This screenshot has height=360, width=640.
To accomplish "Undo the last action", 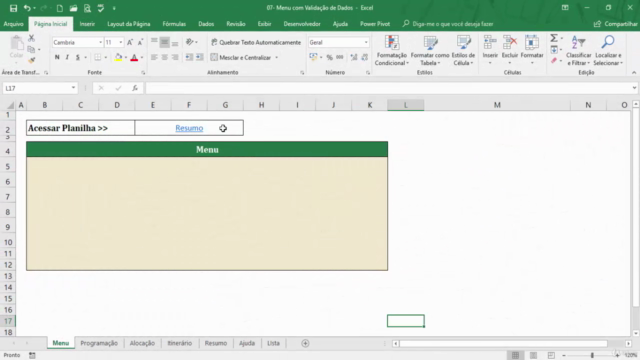I will pos(27,8).
